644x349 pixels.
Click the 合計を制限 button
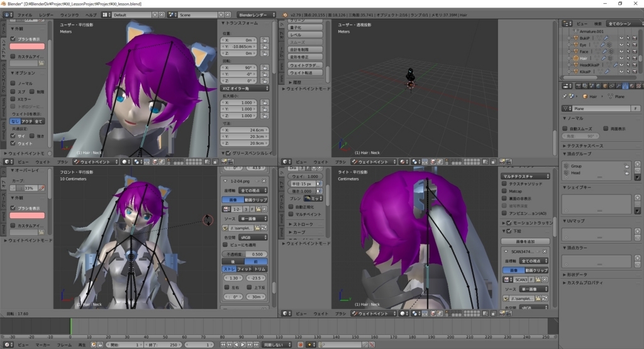[x=305, y=50]
